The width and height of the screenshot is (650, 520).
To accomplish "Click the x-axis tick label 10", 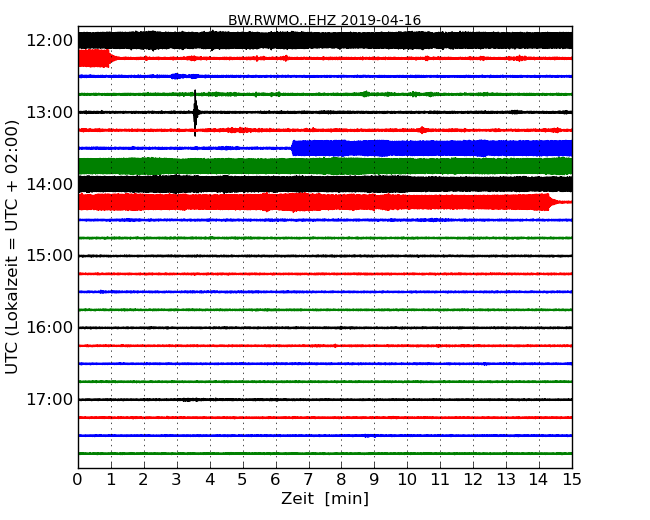I will (407, 479).
